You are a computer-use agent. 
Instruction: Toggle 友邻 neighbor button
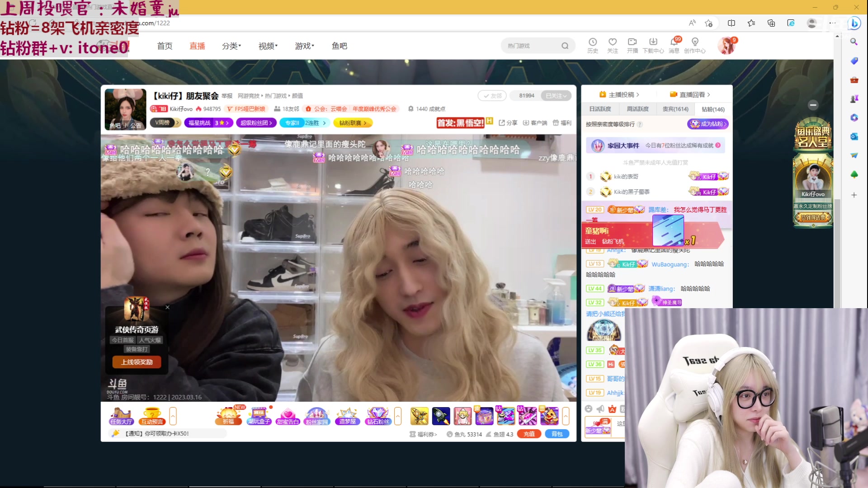[492, 96]
